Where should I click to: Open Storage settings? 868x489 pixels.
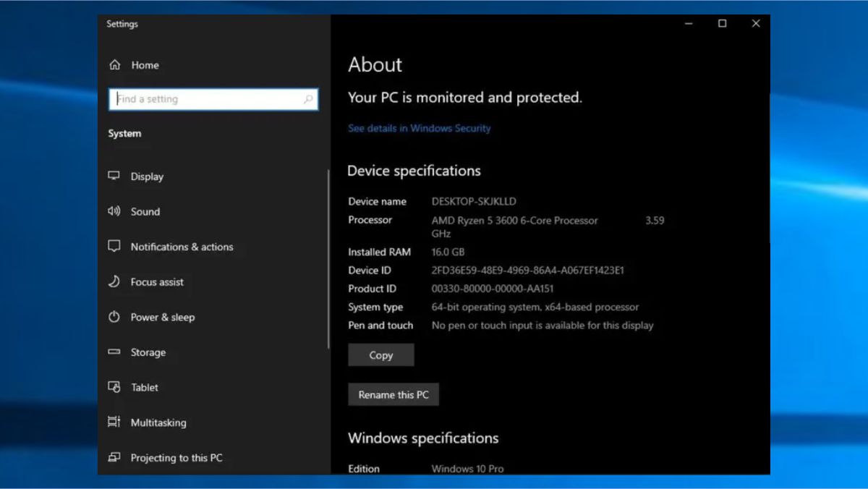pyautogui.click(x=148, y=352)
